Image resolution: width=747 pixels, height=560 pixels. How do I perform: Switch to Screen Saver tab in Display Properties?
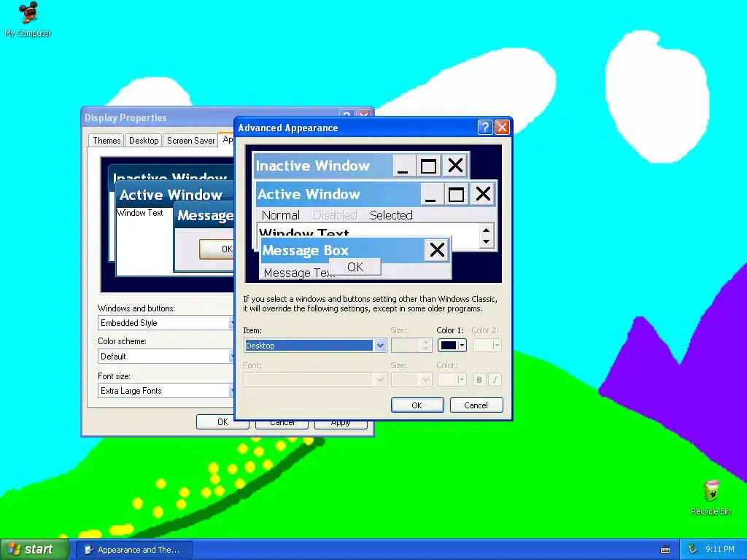pos(190,141)
